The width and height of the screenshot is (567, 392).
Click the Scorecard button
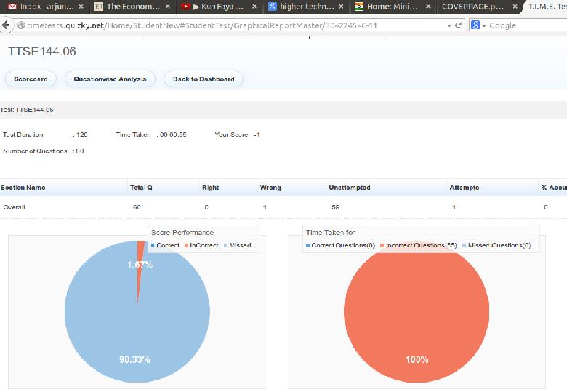(x=31, y=79)
